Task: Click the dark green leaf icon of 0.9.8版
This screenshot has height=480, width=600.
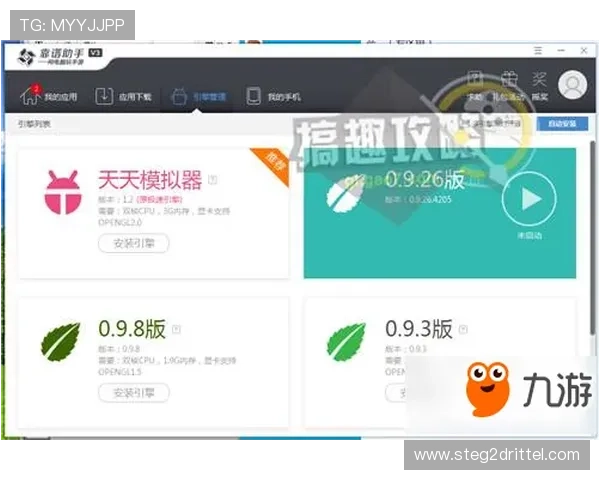Action: (61, 341)
